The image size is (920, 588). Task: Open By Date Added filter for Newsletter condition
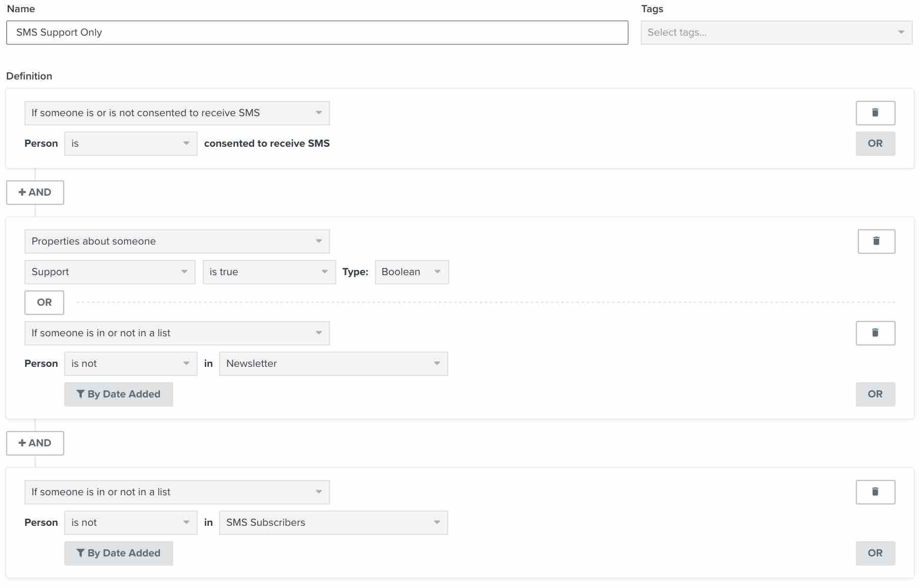click(118, 394)
